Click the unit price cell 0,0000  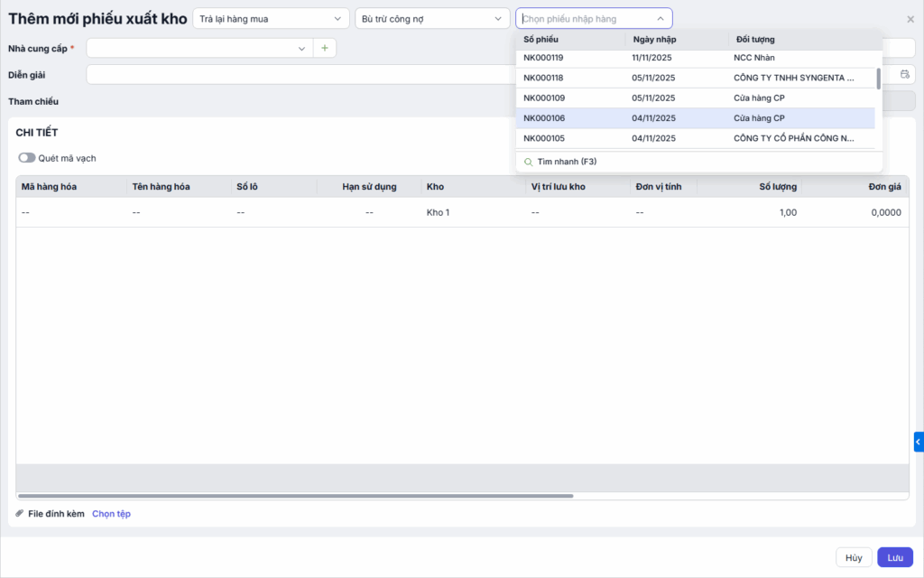click(855, 212)
